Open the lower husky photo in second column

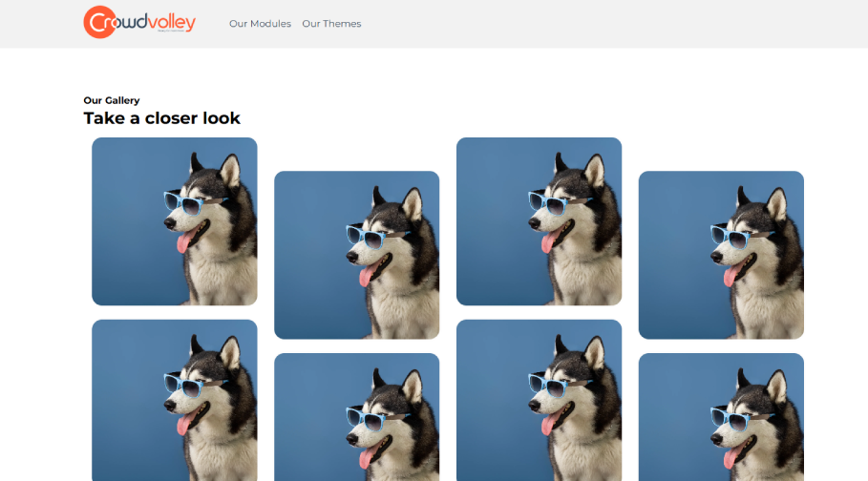(356, 417)
